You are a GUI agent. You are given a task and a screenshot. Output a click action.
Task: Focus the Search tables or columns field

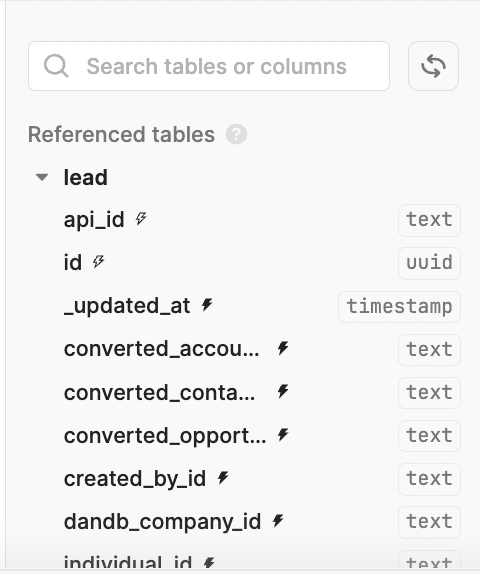[209, 66]
